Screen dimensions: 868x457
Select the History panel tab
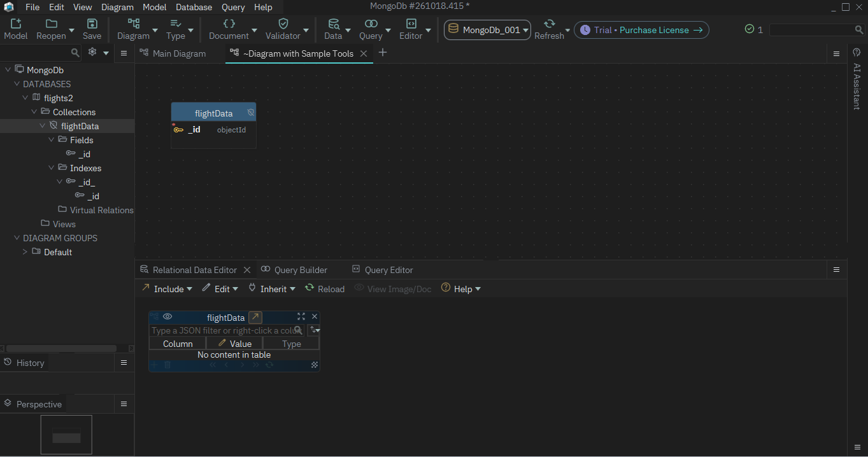pyautogui.click(x=24, y=362)
